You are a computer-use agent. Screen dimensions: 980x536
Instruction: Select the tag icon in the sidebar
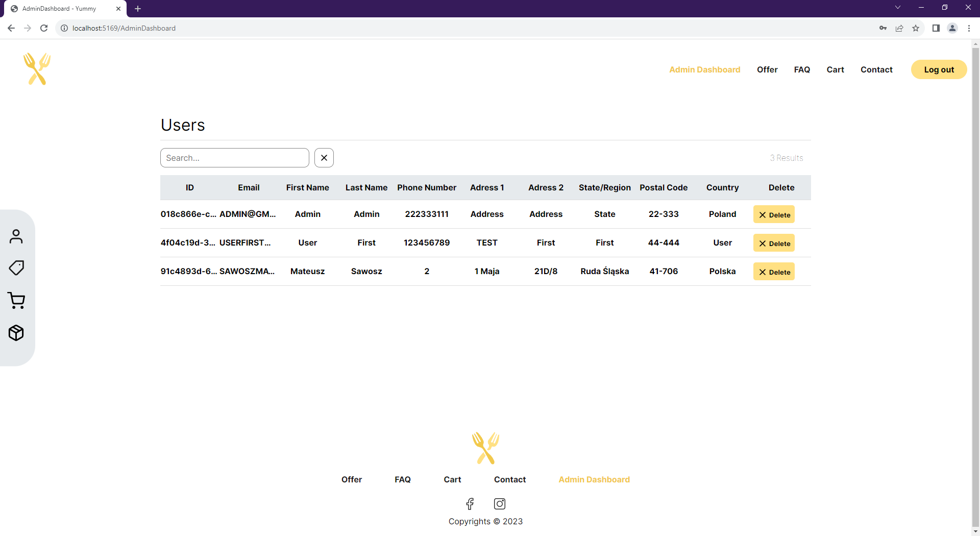(17, 267)
